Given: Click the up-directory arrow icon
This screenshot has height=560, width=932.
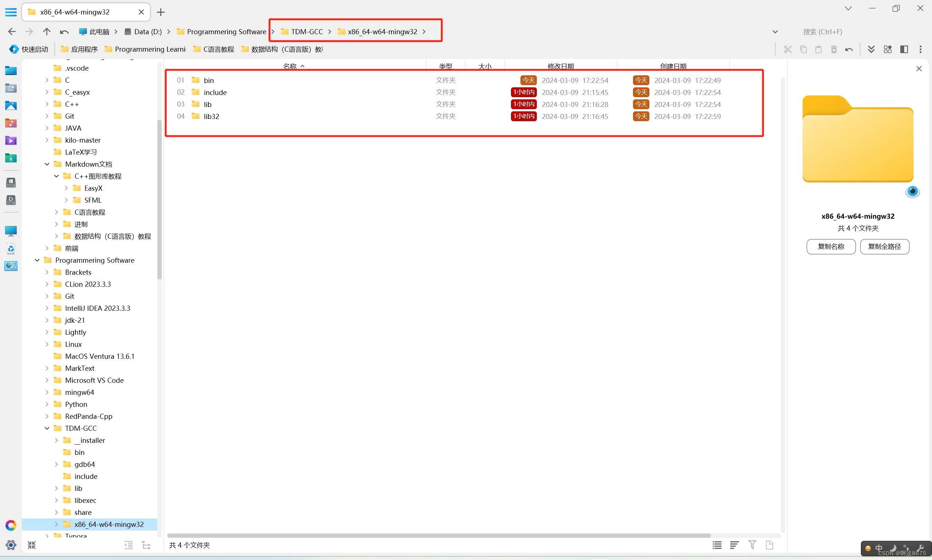Looking at the screenshot, I should tap(47, 32).
